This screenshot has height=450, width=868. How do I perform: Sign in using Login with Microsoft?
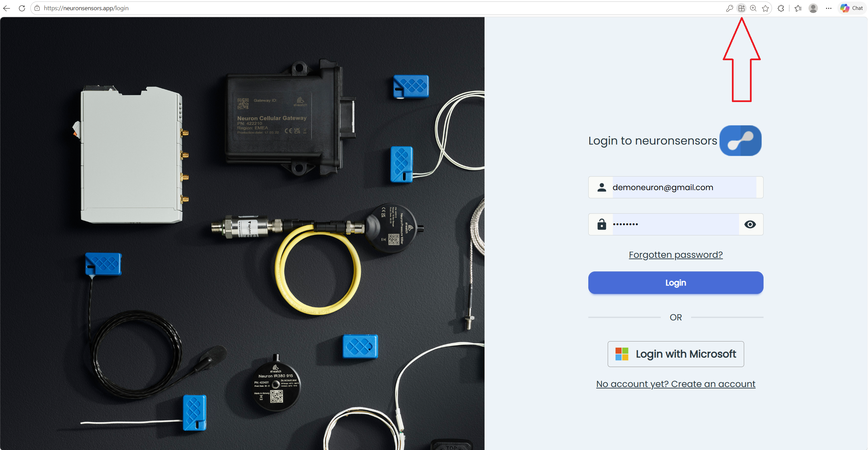coord(675,354)
